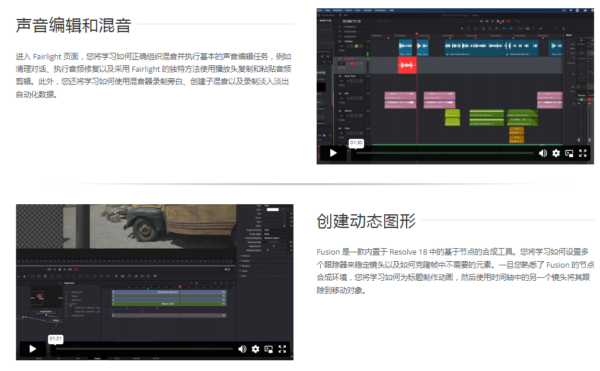Click the Fairlight video progress bar

click(445, 153)
